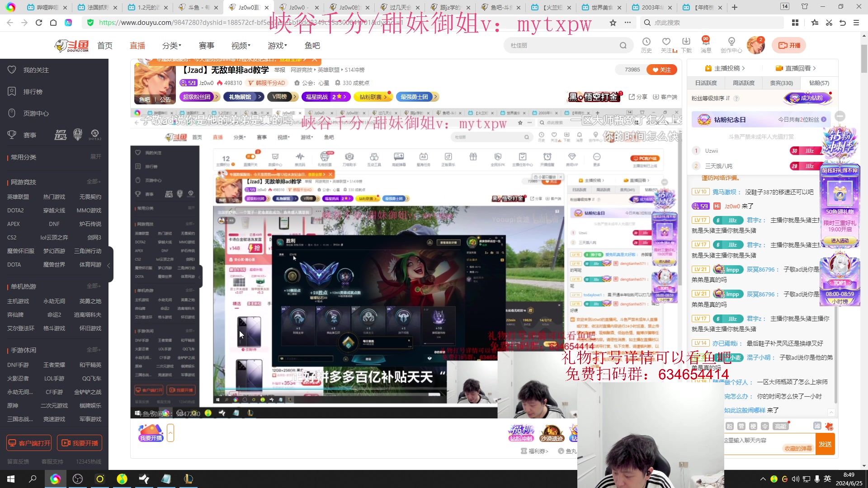Image resolution: width=868 pixels, height=488 pixels.
Task: Click the 高能 danmaku toolbar icon
Action: point(781,426)
